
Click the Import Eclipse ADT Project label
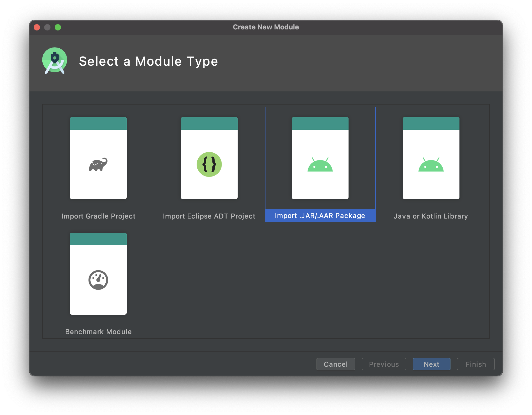(209, 216)
